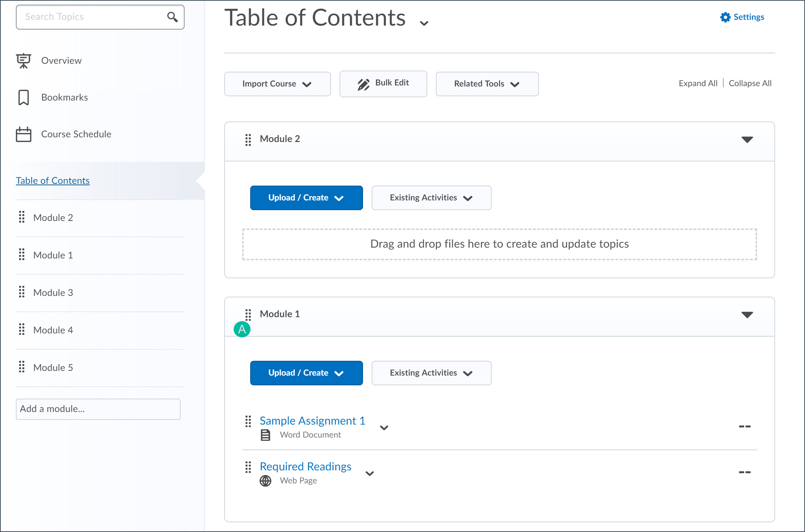
Task: Click Collapse All
Action: 750,83
